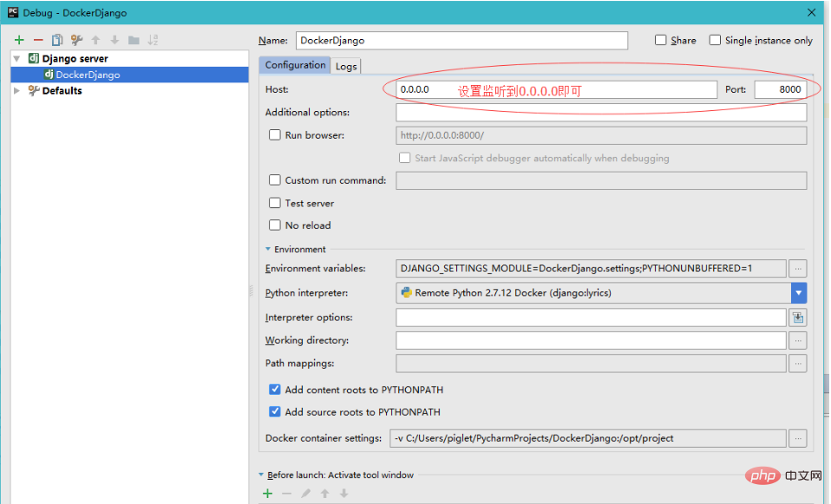Screen dimensions: 831x504
Task: Enable the Custom run command checkbox
Action: tap(274, 180)
